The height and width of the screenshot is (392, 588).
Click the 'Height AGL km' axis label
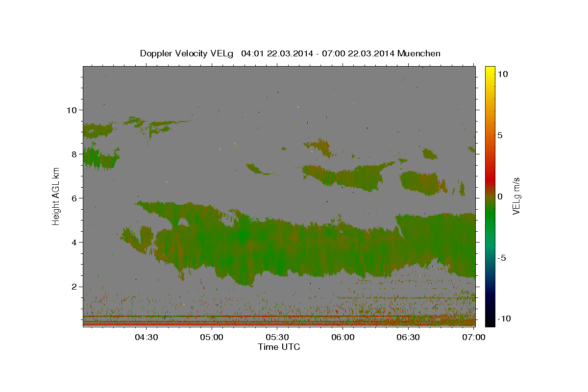pyautogui.click(x=56, y=196)
